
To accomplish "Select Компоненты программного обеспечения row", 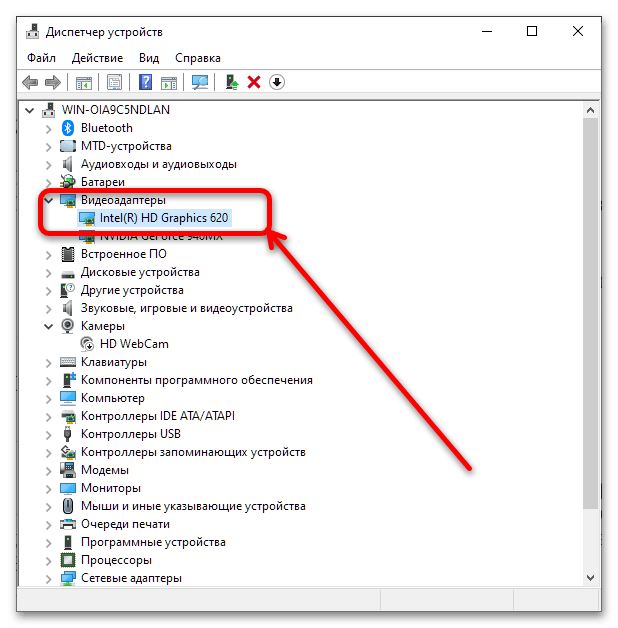I will (x=197, y=380).
